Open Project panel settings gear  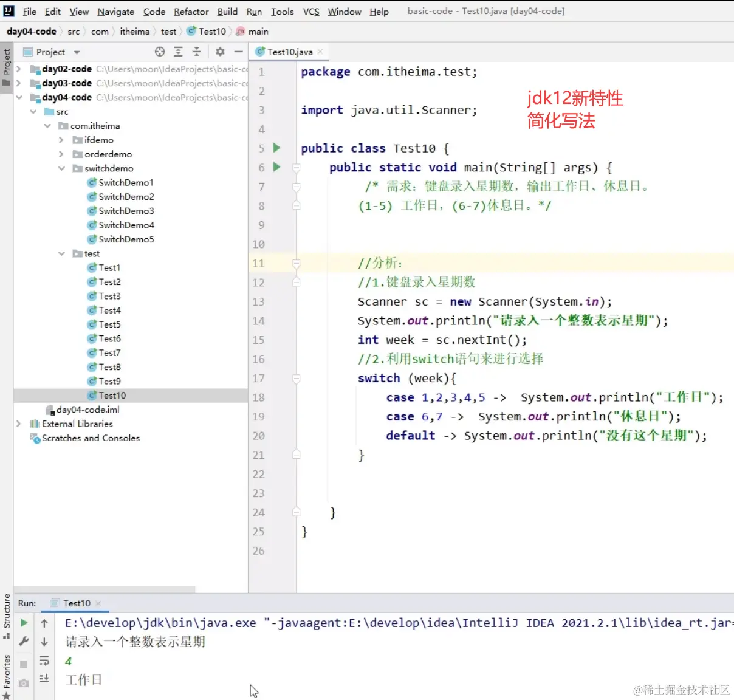220,52
